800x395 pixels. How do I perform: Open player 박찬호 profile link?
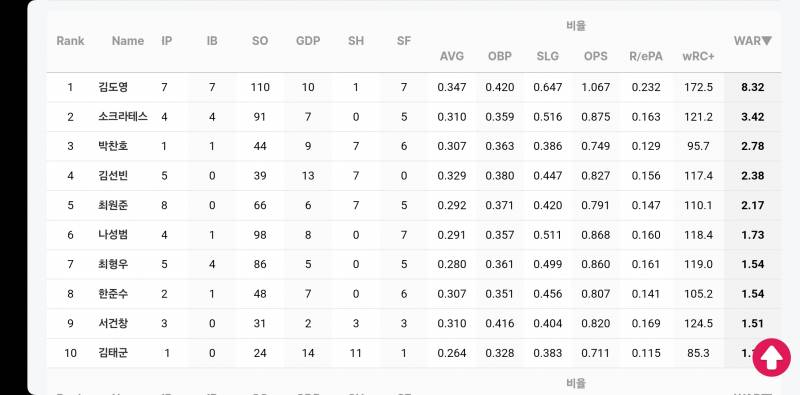[x=113, y=146]
